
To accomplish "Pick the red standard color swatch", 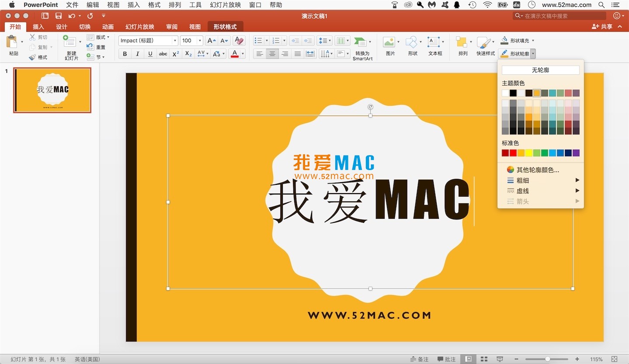I will coord(513,153).
